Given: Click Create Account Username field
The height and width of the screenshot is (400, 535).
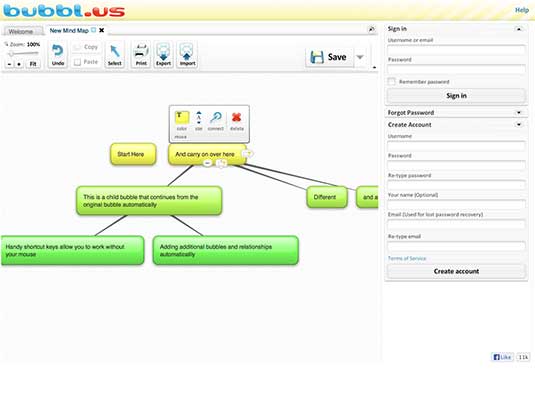Looking at the screenshot, I should (x=456, y=146).
